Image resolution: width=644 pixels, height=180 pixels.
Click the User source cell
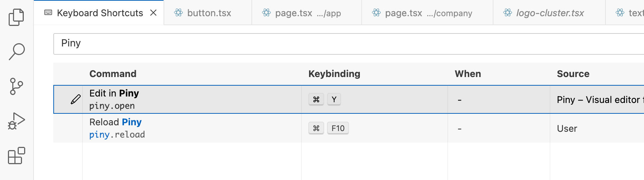point(567,129)
